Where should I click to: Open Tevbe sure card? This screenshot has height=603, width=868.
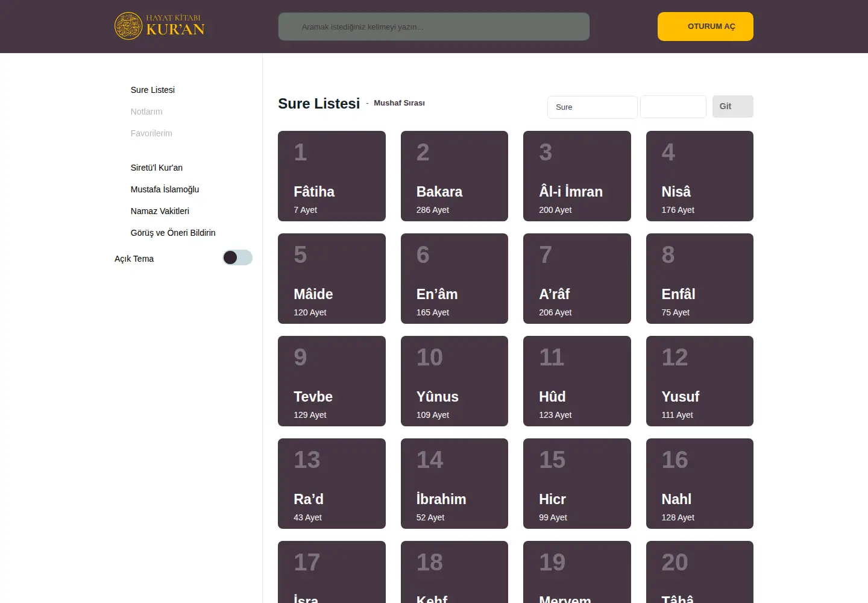332,381
